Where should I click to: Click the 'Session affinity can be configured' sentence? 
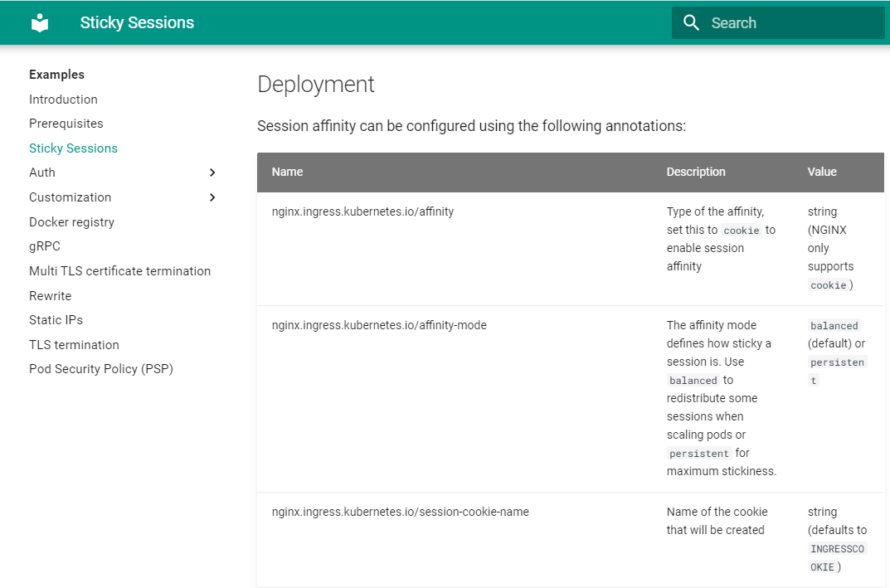[471, 126]
